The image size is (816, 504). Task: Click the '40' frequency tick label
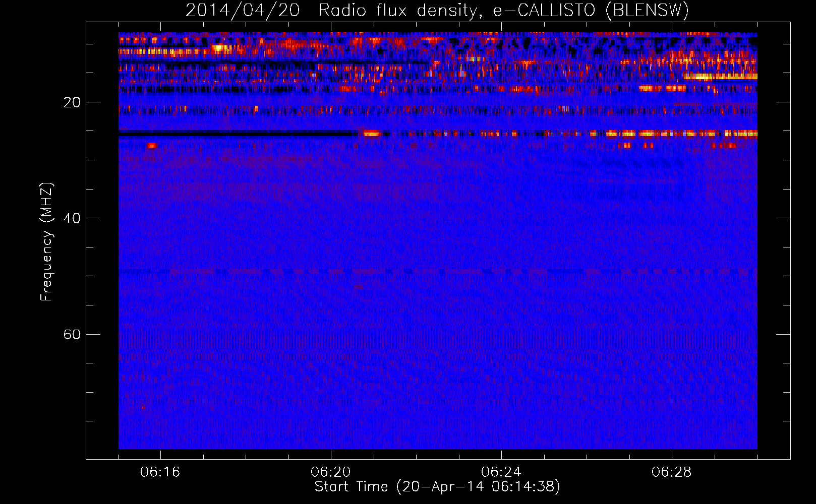click(x=72, y=218)
